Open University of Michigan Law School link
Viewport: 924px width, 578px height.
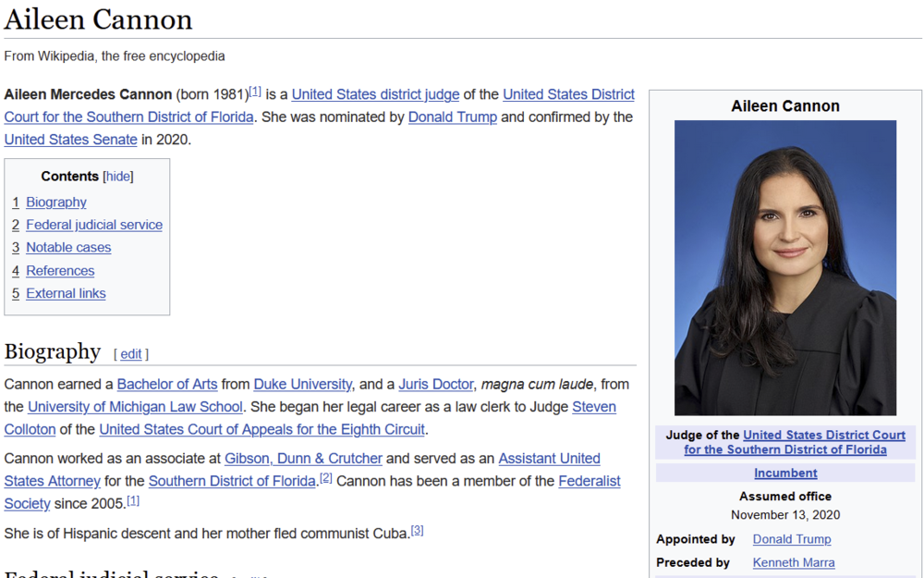[135, 407]
